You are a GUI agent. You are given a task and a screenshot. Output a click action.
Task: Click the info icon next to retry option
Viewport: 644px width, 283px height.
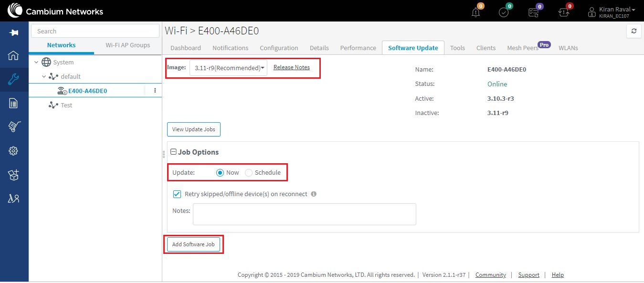314,194
